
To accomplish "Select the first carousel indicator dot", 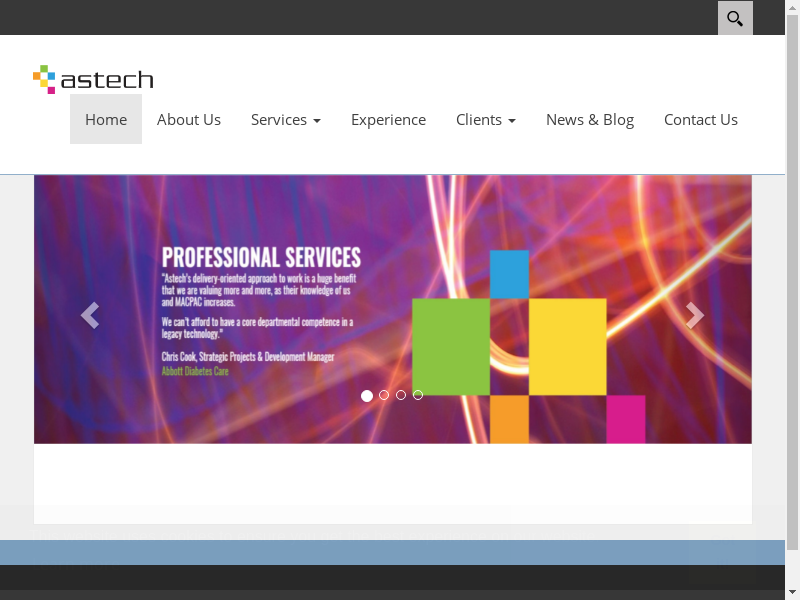I will [x=367, y=396].
